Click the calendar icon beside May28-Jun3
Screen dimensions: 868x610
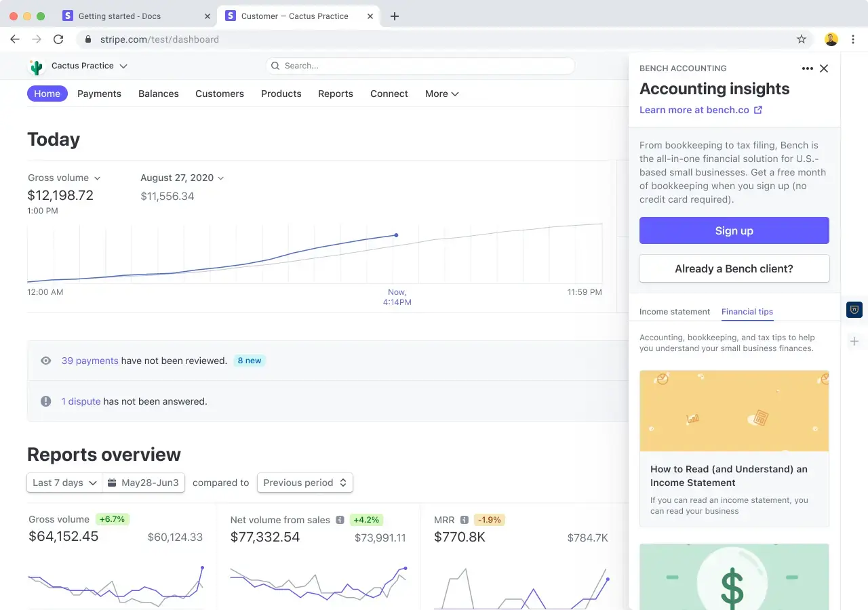click(113, 483)
